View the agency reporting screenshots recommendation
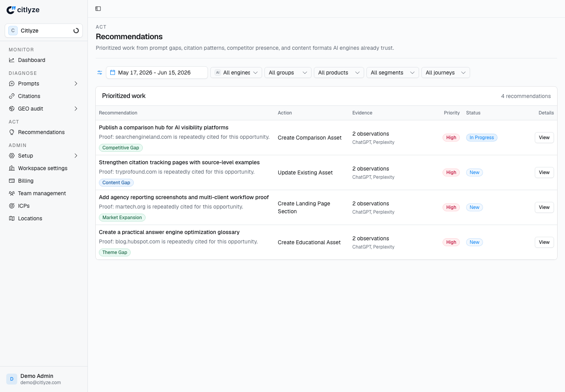The height and width of the screenshot is (392, 565). [544, 207]
